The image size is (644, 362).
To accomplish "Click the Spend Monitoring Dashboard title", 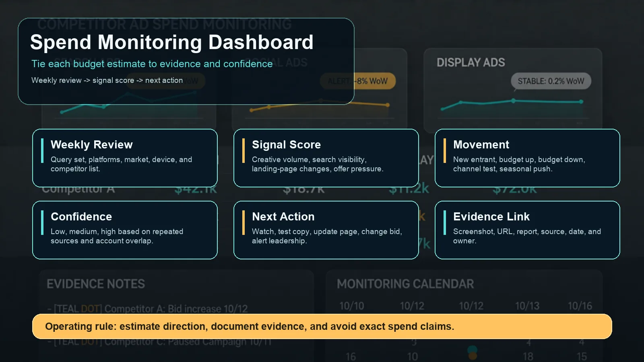I will point(171,42).
